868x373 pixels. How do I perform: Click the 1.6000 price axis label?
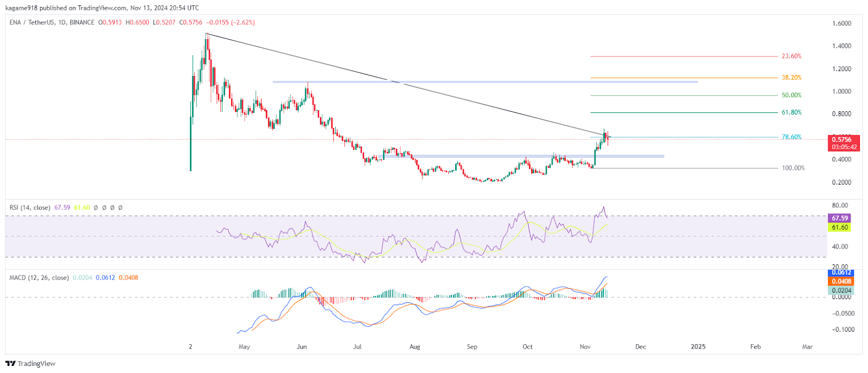tap(841, 23)
